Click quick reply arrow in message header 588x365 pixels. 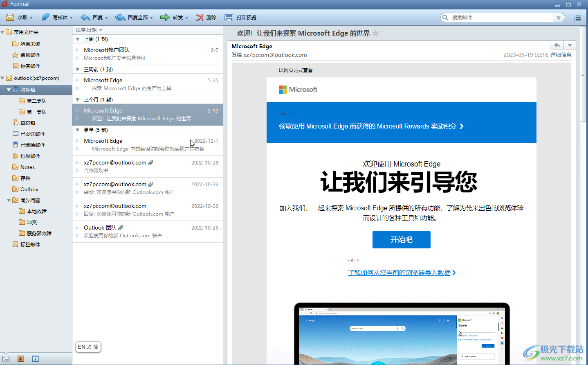point(557,45)
